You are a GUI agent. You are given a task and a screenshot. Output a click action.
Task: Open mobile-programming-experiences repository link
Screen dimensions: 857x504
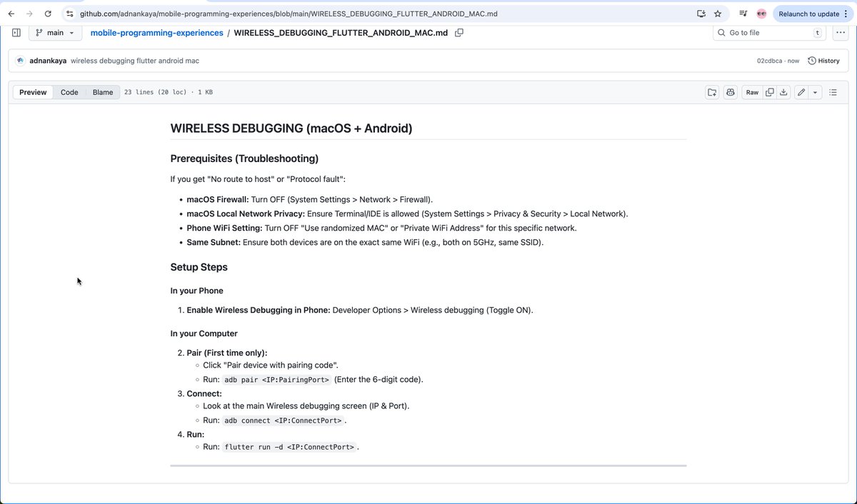pyautogui.click(x=156, y=33)
